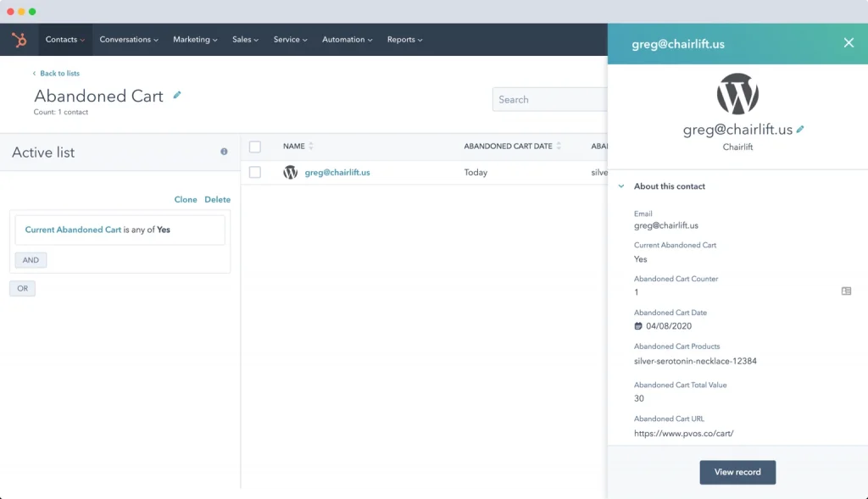This screenshot has width=868, height=499.
Task: Open the Service menu
Action: 290,39
